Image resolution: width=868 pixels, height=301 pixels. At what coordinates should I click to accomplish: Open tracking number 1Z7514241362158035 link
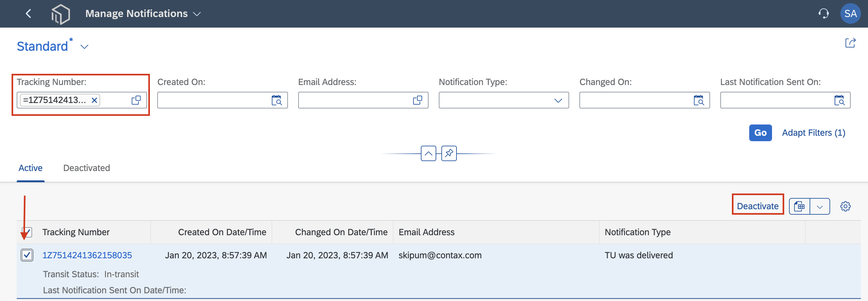click(87, 255)
